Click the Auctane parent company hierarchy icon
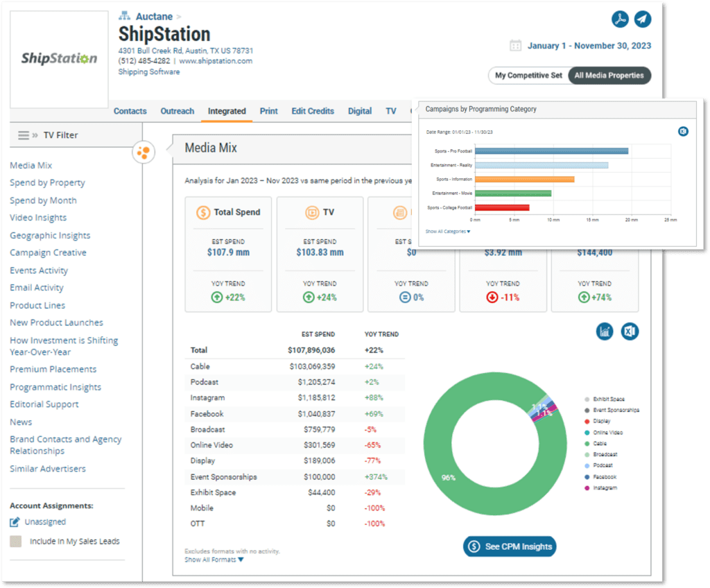 [124, 17]
